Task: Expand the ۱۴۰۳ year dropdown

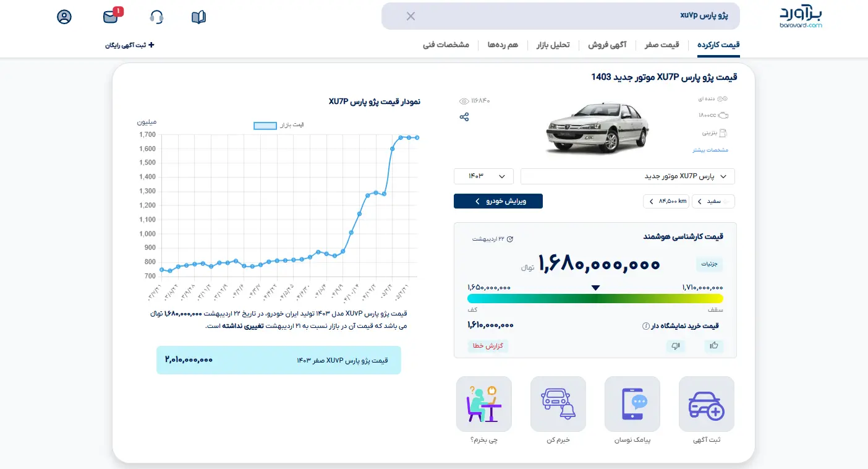Action: pos(483,176)
